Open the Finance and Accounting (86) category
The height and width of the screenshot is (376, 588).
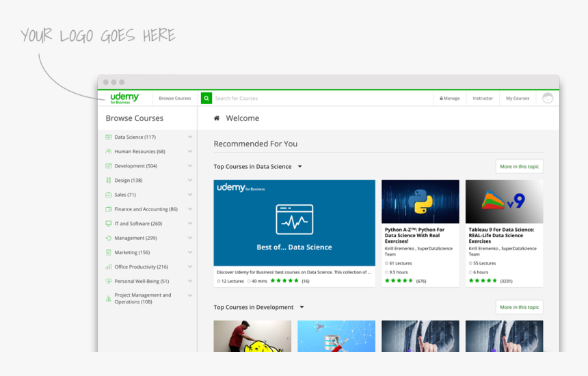(x=146, y=209)
